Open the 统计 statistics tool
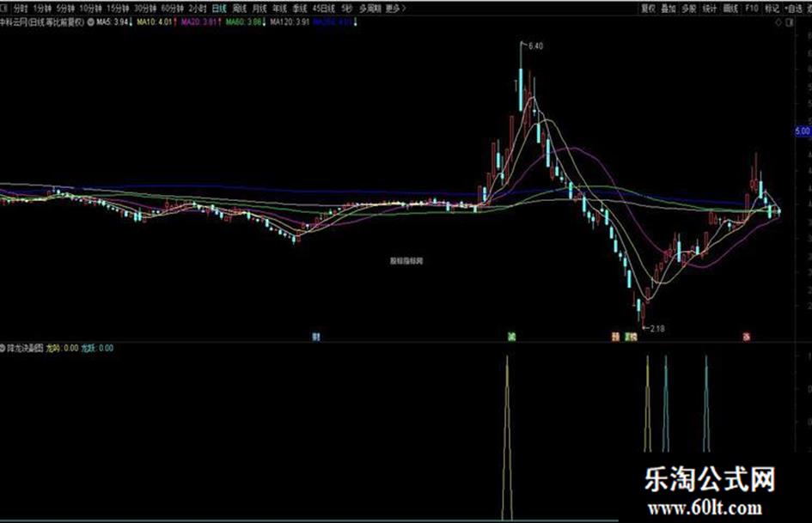Viewport: 812px width, 523px height. (x=710, y=9)
